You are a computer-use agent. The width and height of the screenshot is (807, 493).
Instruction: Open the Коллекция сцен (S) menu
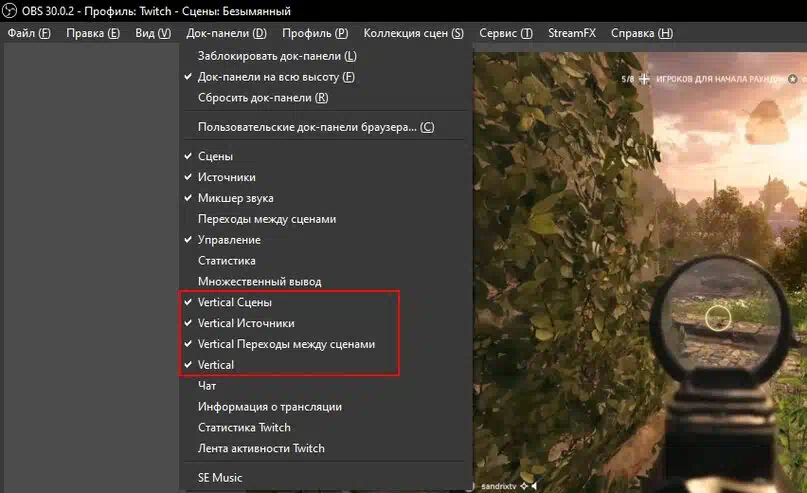tap(413, 33)
